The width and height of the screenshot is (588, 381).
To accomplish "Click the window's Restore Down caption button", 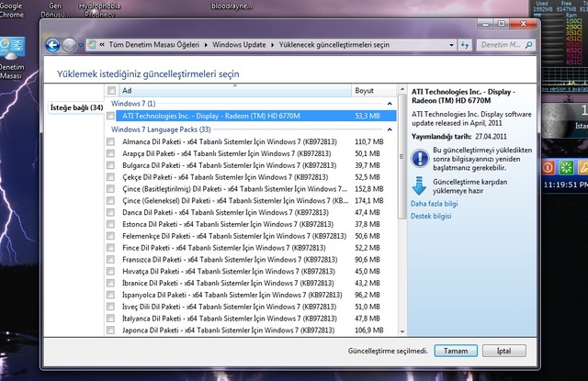I will pos(502,24).
